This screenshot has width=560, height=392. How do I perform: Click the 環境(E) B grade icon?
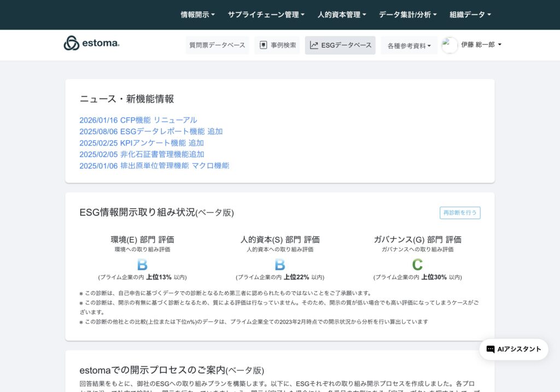(x=142, y=265)
